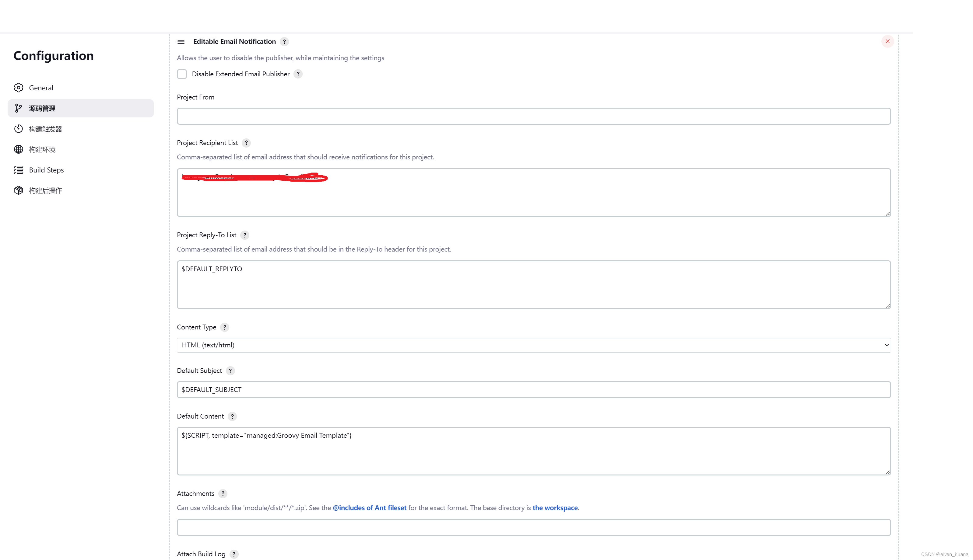The width and height of the screenshot is (973, 560).
Task: Show help for Attachments field
Action: pyautogui.click(x=223, y=493)
